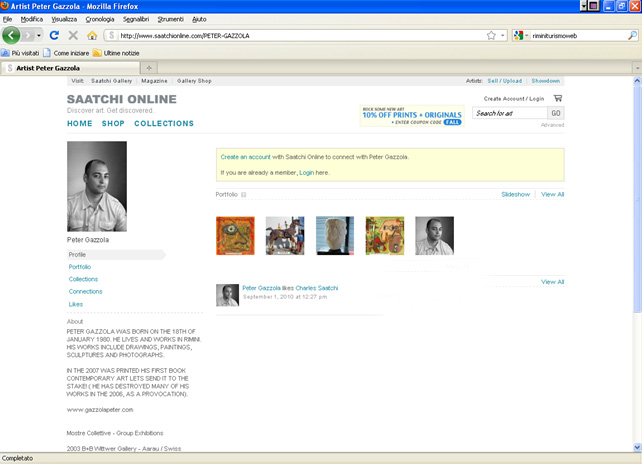The width and height of the screenshot is (642, 464).
Task: Click the GO search button
Action: [556, 113]
